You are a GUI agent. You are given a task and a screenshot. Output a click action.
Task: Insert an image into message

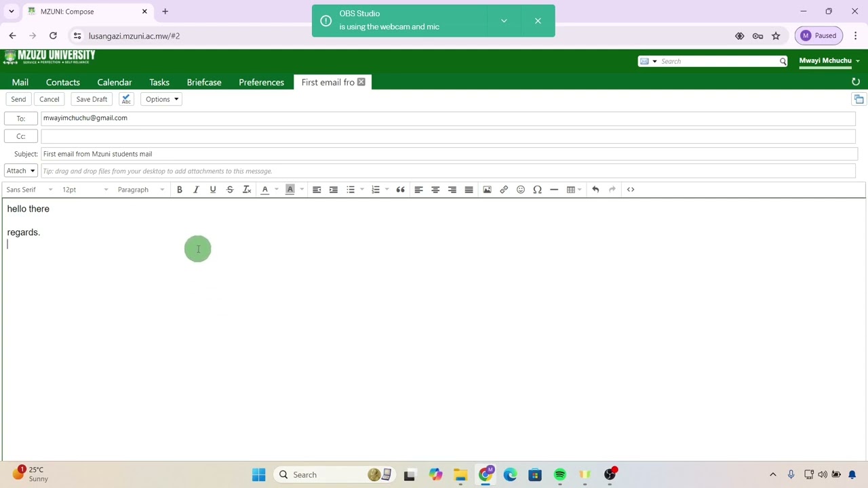coord(487,190)
